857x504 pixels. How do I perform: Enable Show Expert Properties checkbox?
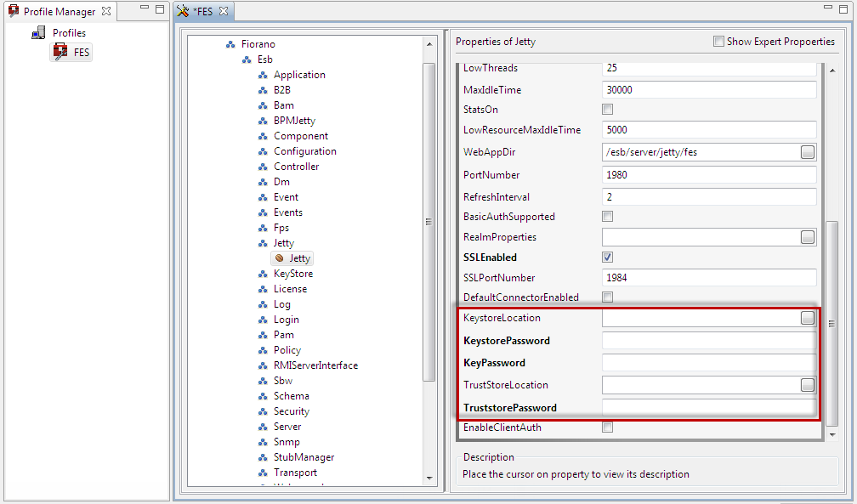[x=718, y=42]
